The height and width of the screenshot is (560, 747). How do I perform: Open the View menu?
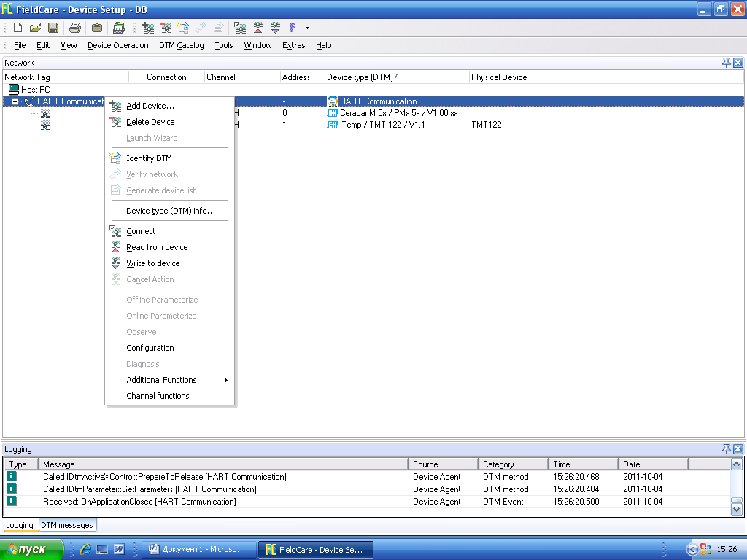click(69, 45)
